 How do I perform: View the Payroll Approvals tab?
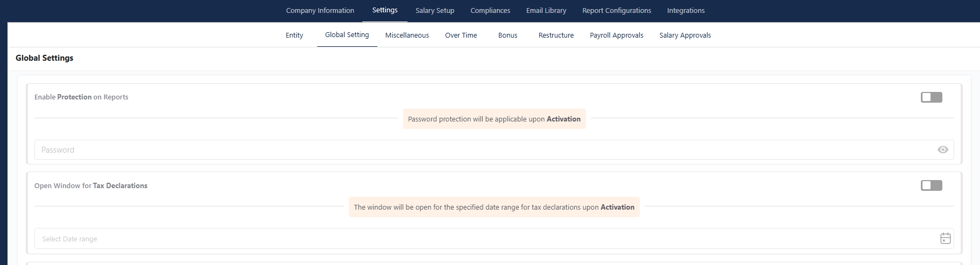[x=617, y=35]
